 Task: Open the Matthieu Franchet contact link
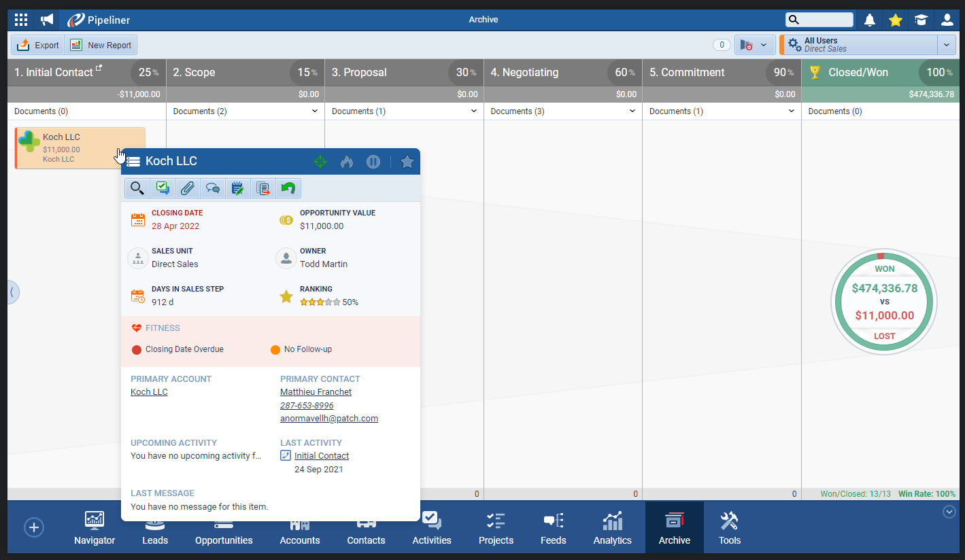(316, 392)
